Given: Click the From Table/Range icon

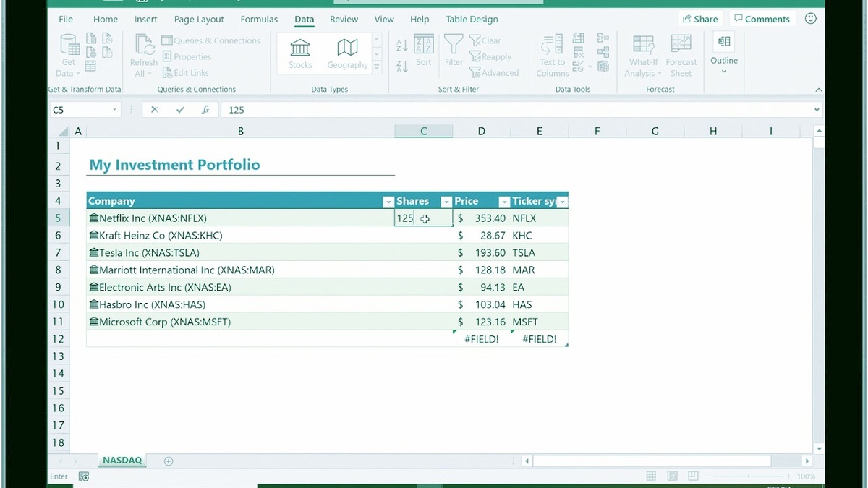Looking at the screenshot, I should [x=90, y=66].
